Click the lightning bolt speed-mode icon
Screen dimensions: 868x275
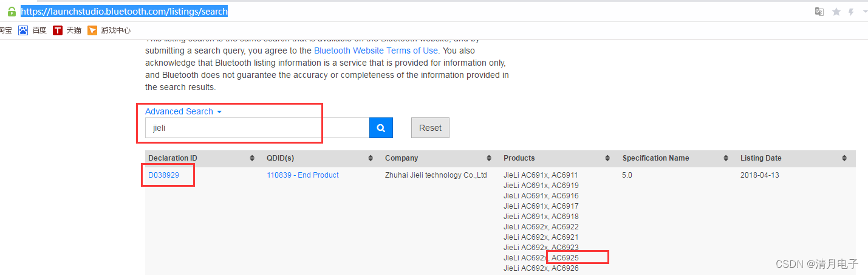coord(851,12)
